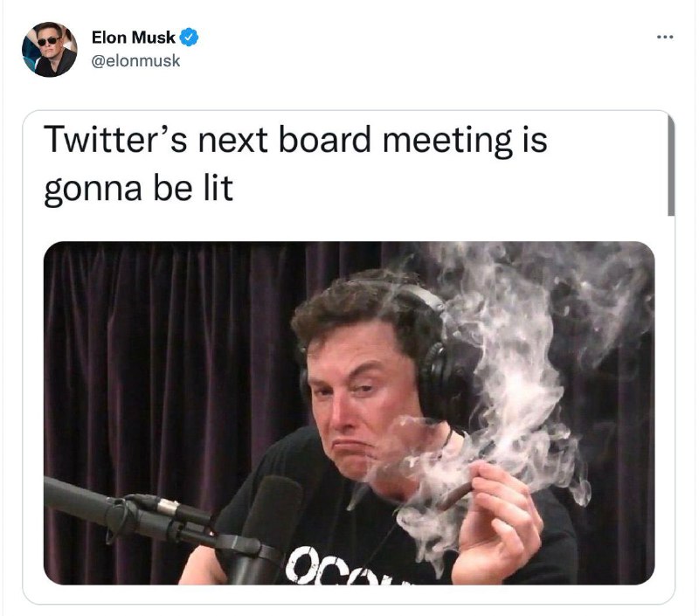The width and height of the screenshot is (699, 616).
Task: Click the word "board" in the tweet
Action: (x=324, y=140)
